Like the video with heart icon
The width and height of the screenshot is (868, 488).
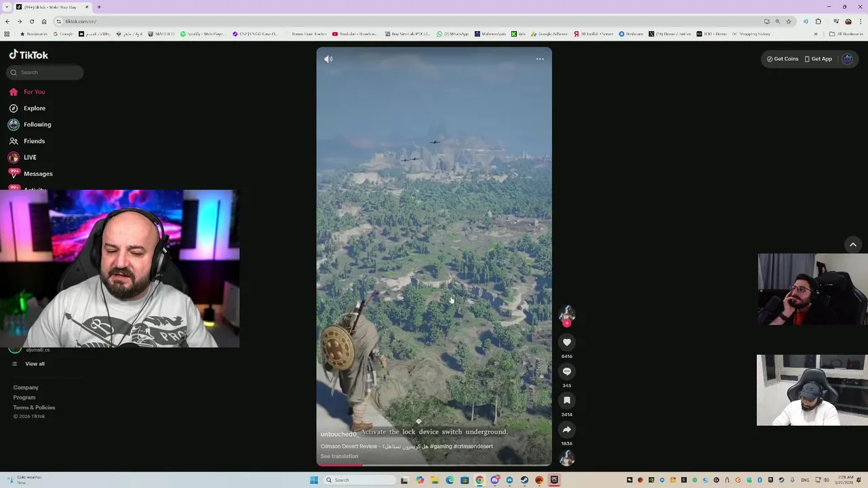coord(567,342)
